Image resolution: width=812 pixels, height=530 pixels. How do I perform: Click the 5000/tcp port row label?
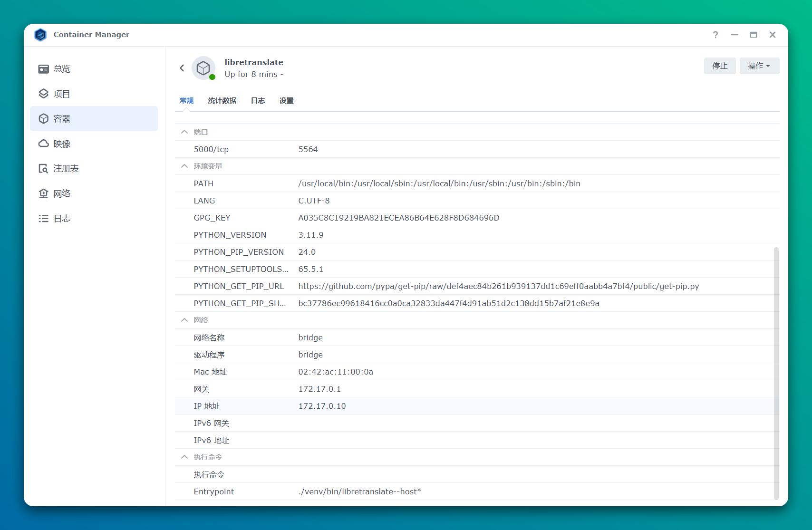pos(211,149)
